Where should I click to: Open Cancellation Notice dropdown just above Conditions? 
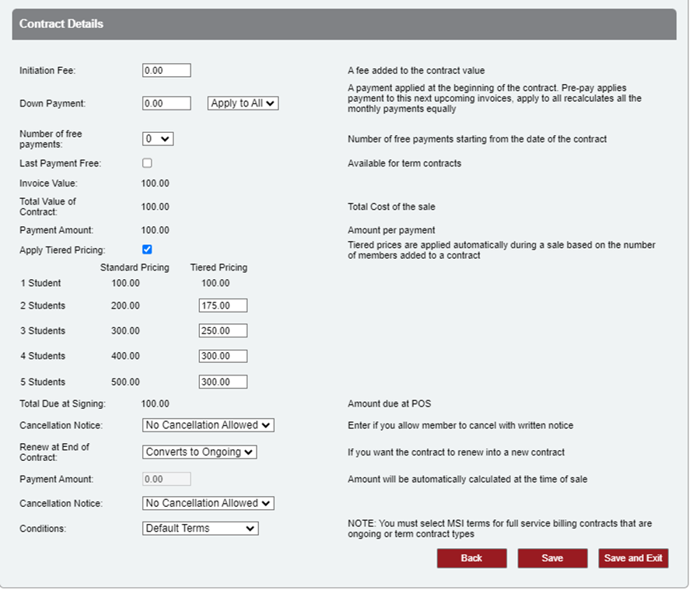pyautogui.click(x=208, y=503)
